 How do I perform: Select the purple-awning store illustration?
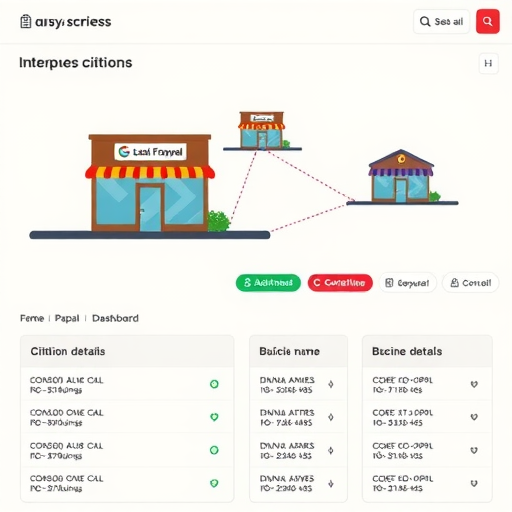click(401, 176)
